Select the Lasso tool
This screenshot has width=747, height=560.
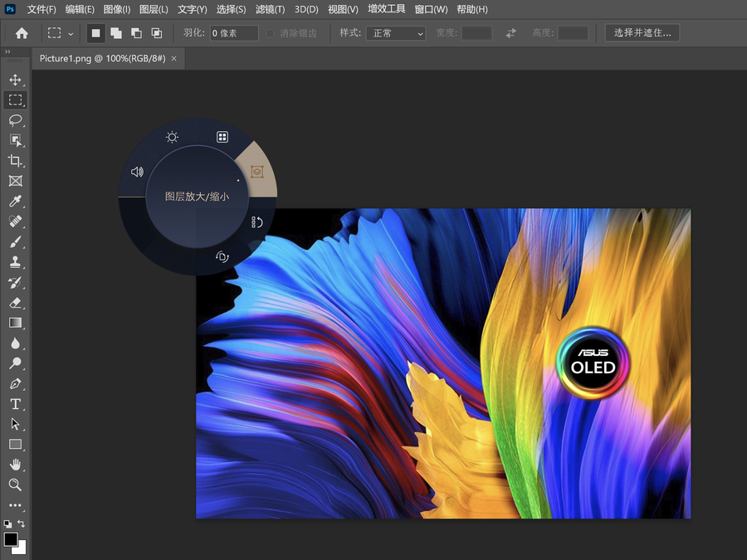[x=15, y=120]
